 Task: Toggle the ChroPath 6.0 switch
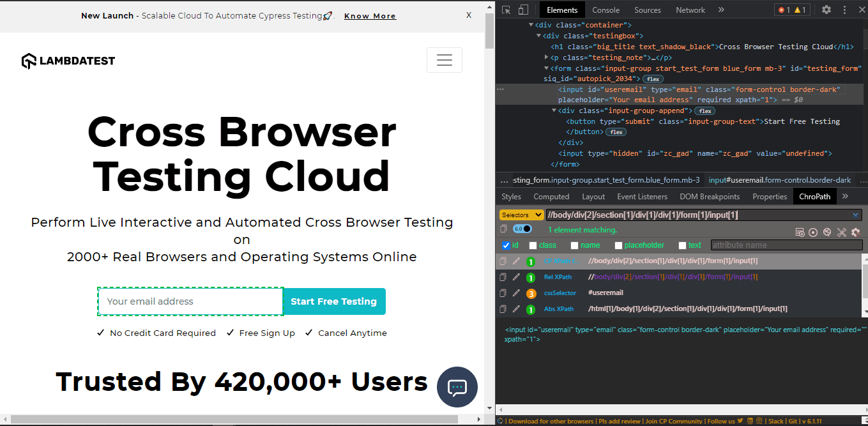[x=522, y=229]
